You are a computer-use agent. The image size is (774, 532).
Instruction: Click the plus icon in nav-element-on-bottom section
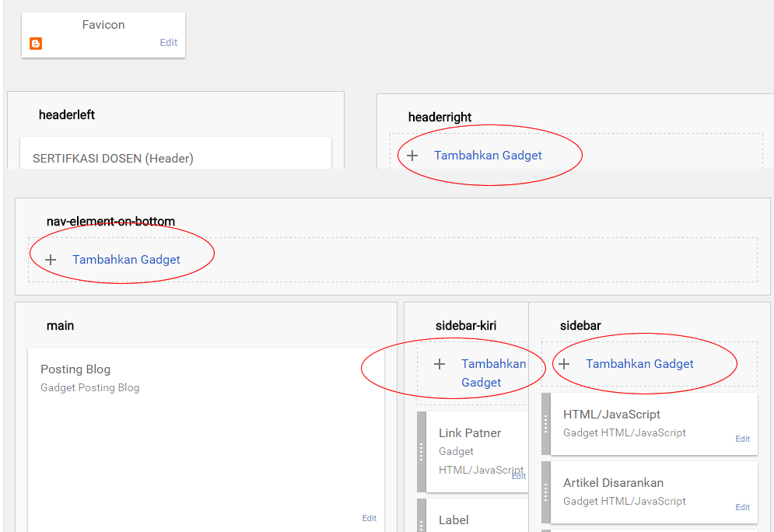point(51,260)
